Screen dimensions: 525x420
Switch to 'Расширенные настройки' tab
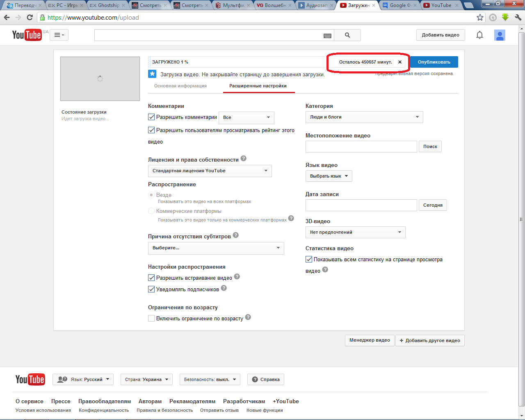[x=258, y=86]
